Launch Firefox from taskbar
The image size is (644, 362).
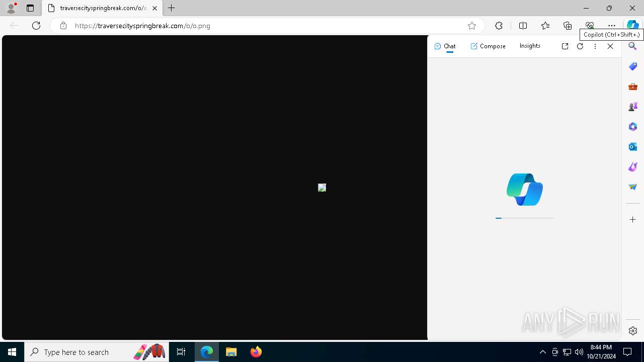[x=256, y=352]
